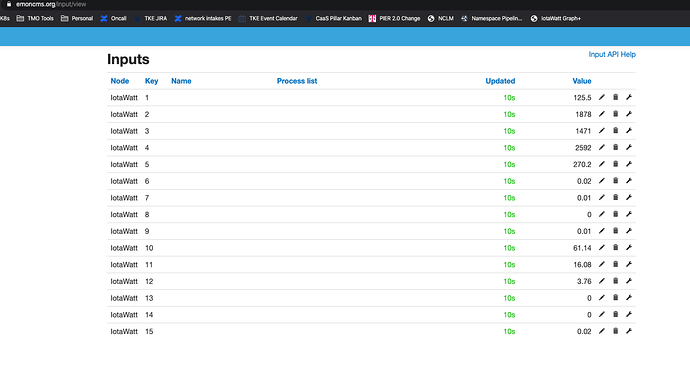Open the Oncall bookmark
690x367 pixels.
(114, 18)
